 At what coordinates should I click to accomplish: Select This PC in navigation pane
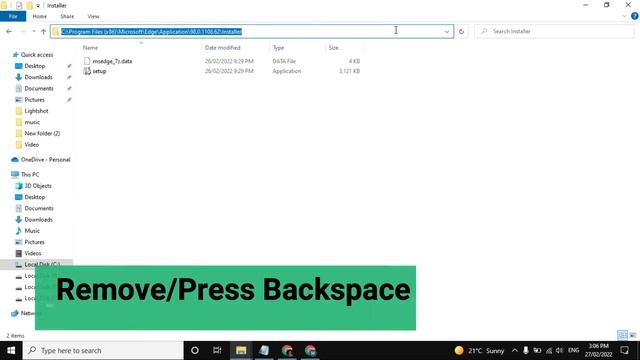coord(30,175)
